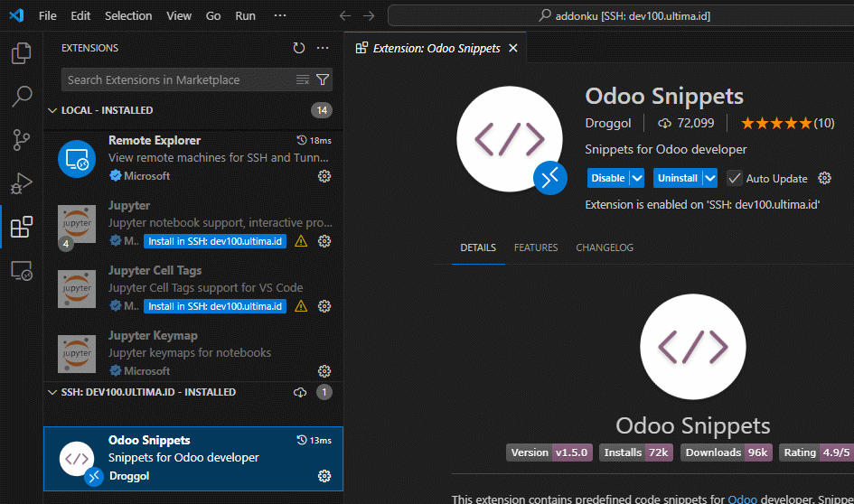Image resolution: width=854 pixels, height=504 pixels.
Task: Click warning icon on Jupyter Cell Tags
Action: [x=301, y=306]
